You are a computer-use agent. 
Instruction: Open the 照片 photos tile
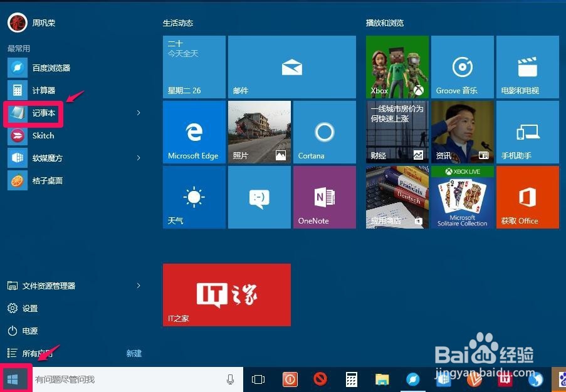(x=259, y=132)
